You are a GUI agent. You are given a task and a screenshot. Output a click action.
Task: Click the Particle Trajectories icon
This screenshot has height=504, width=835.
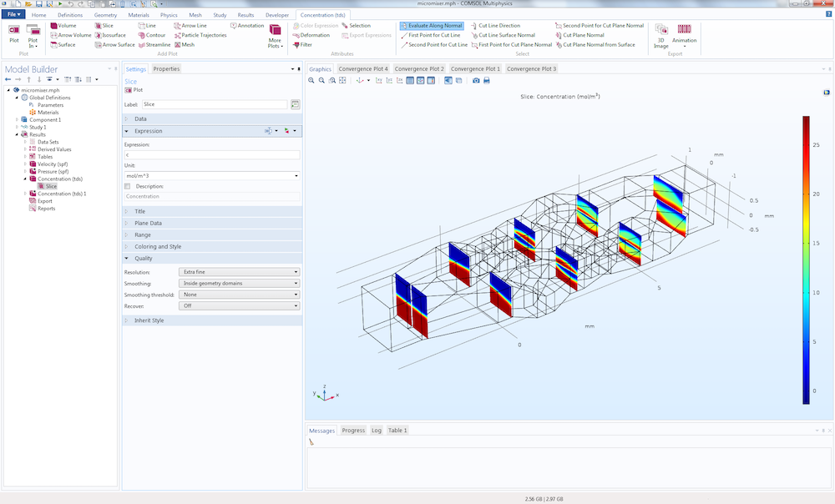(x=177, y=35)
